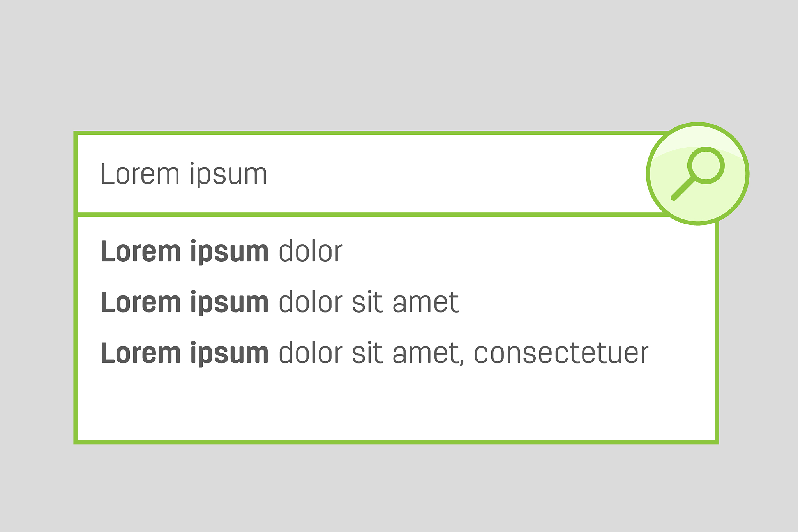
Task: Click the lens of the magnifier icon
Action: [706, 165]
